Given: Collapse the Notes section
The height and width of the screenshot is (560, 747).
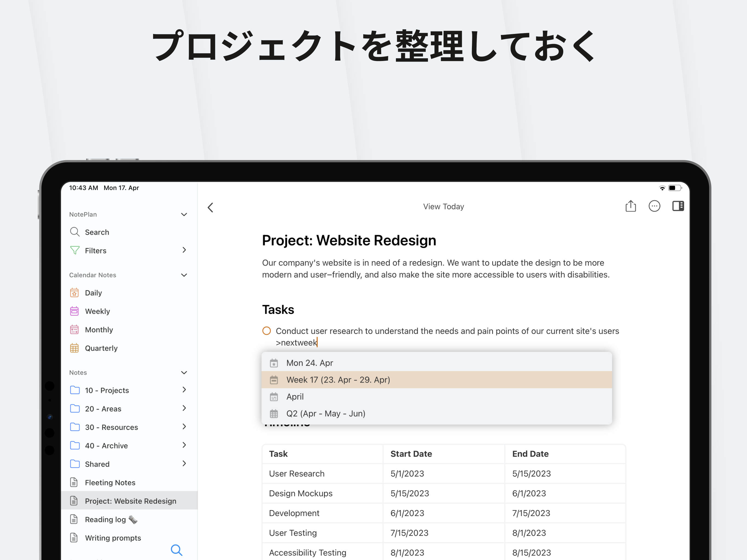Looking at the screenshot, I should 184,372.
